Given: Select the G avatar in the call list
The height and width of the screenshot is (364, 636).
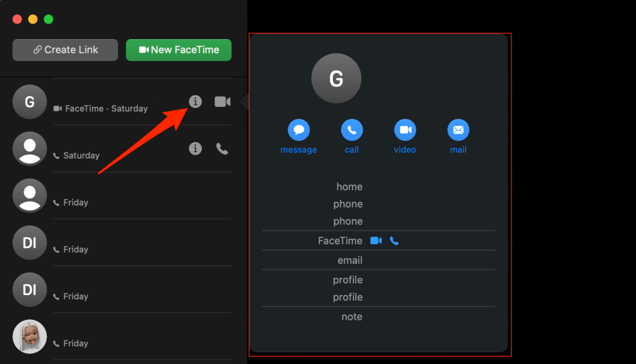Looking at the screenshot, I should [30, 102].
